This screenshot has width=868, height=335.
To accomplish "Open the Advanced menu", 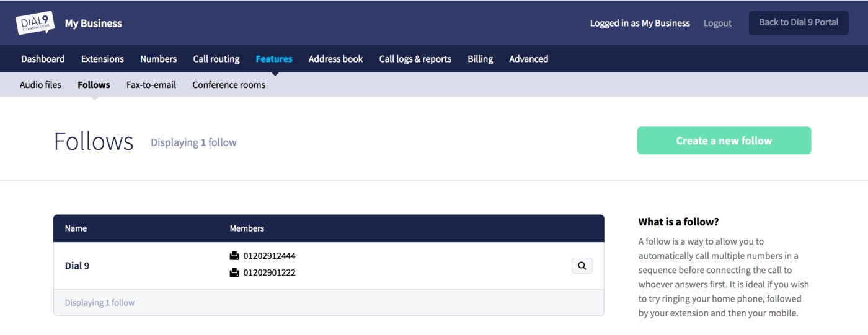I will tap(528, 59).
